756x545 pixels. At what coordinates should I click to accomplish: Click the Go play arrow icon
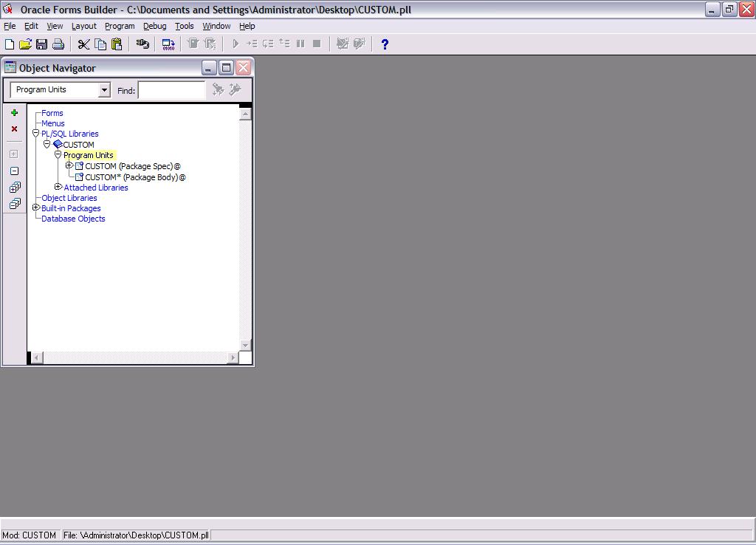click(x=236, y=44)
